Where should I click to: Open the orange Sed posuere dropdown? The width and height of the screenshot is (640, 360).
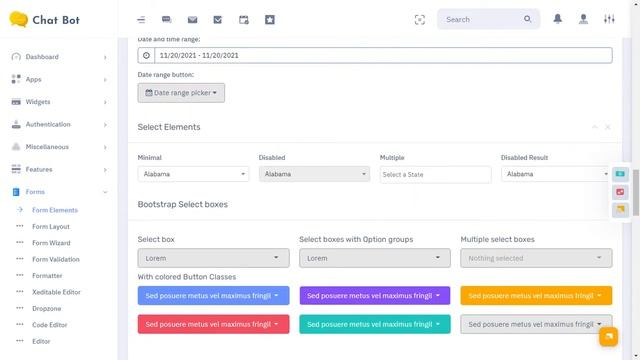(536, 296)
